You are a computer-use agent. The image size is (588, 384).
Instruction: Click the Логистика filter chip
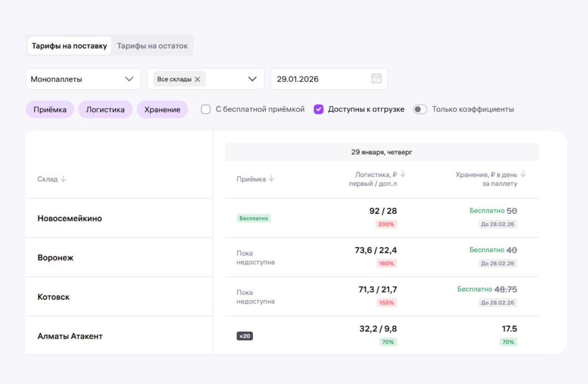click(x=105, y=109)
